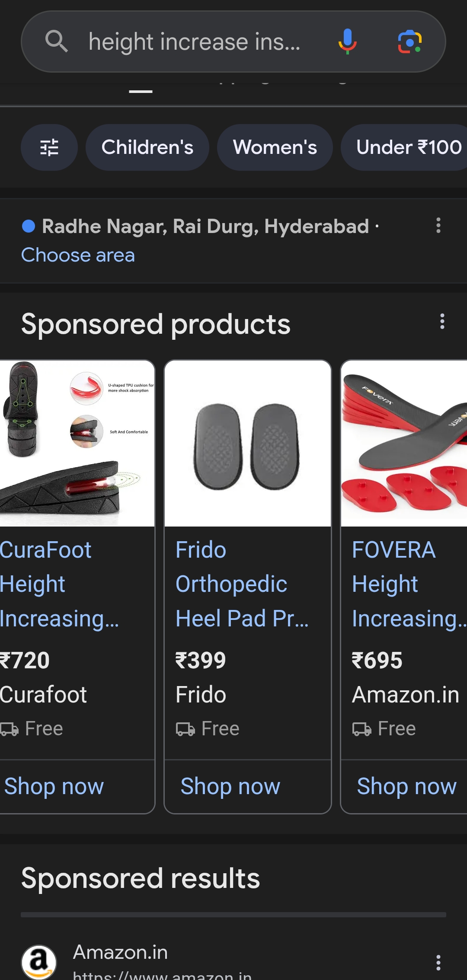The height and width of the screenshot is (980, 467).
Task: Start voice search with microphone icon
Action: [x=347, y=41]
